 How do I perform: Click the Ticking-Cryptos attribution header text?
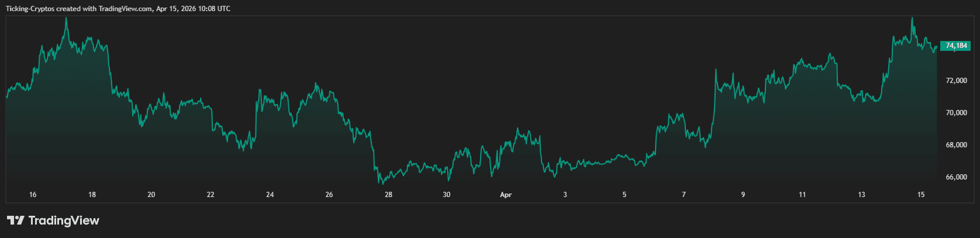click(x=118, y=9)
